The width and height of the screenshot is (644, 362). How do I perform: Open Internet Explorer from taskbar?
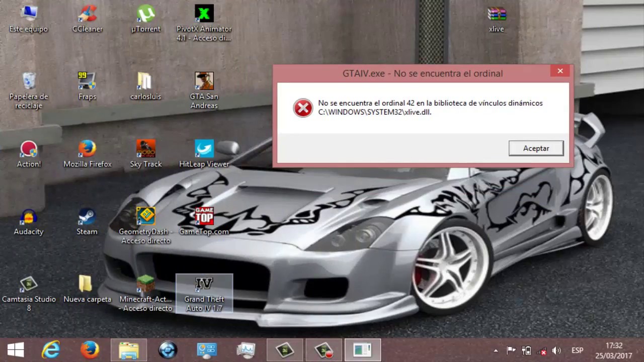click(51, 349)
